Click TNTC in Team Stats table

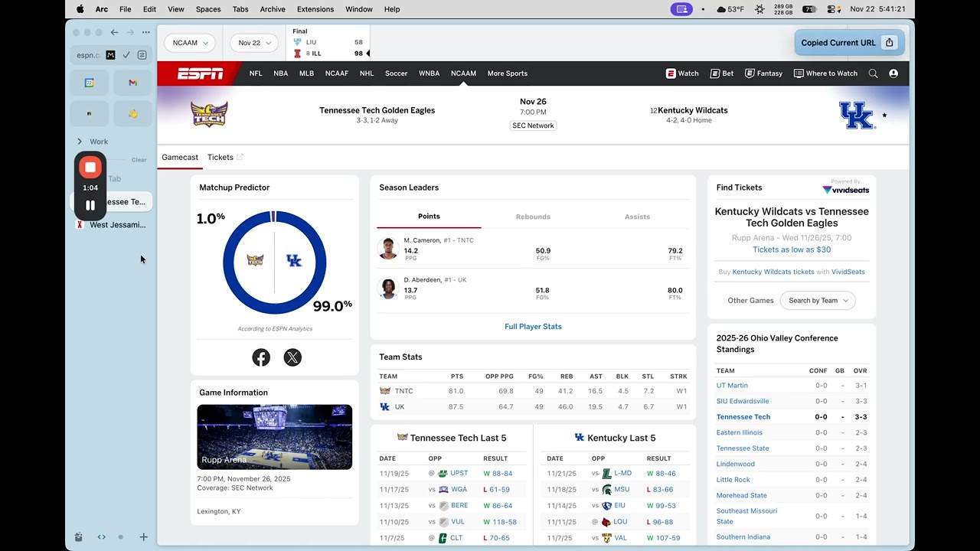[x=403, y=391]
